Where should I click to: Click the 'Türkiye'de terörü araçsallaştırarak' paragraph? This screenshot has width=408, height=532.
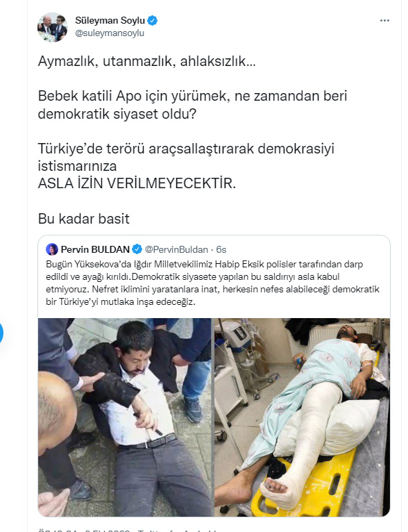click(x=186, y=157)
